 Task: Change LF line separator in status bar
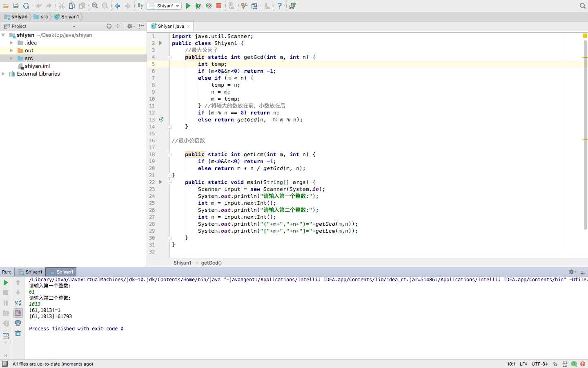pos(523,364)
